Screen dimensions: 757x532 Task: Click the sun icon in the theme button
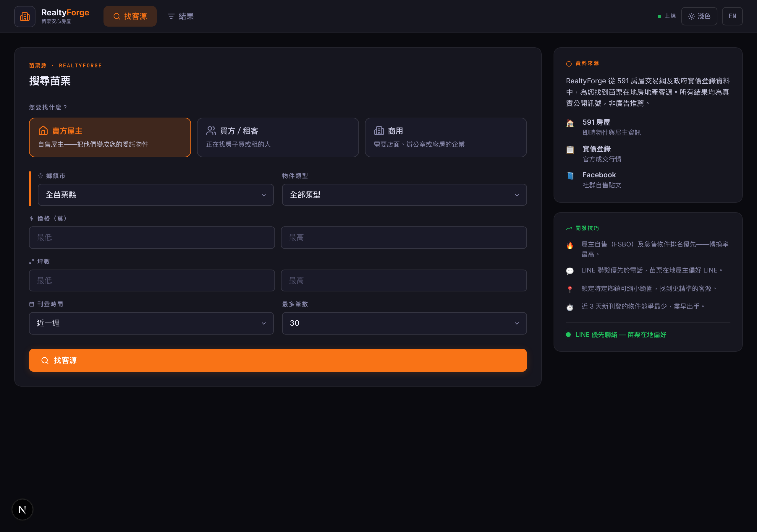691,16
